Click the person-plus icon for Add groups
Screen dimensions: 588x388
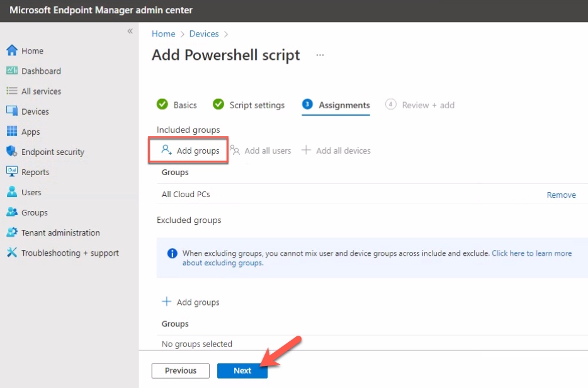click(166, 150)
